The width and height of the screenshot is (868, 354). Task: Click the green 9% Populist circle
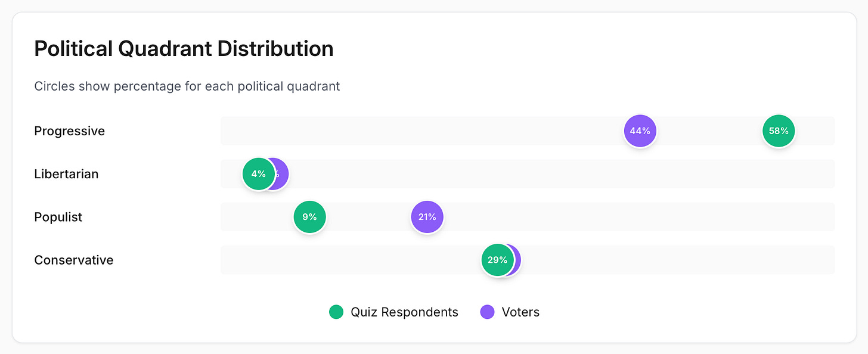pyautogui.click(x=309, y=217)
